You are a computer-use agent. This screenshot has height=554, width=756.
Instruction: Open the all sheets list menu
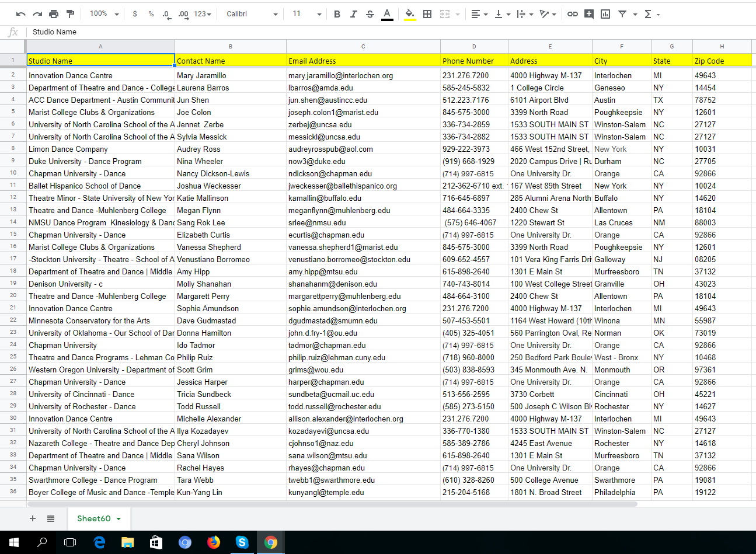point(51,518)
